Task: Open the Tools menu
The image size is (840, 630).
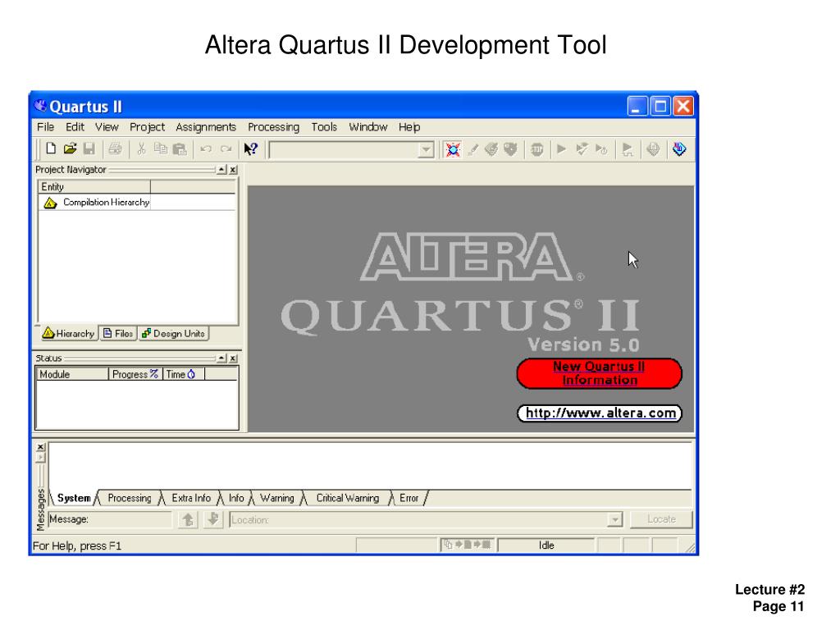Action: (x=324, y=127)
